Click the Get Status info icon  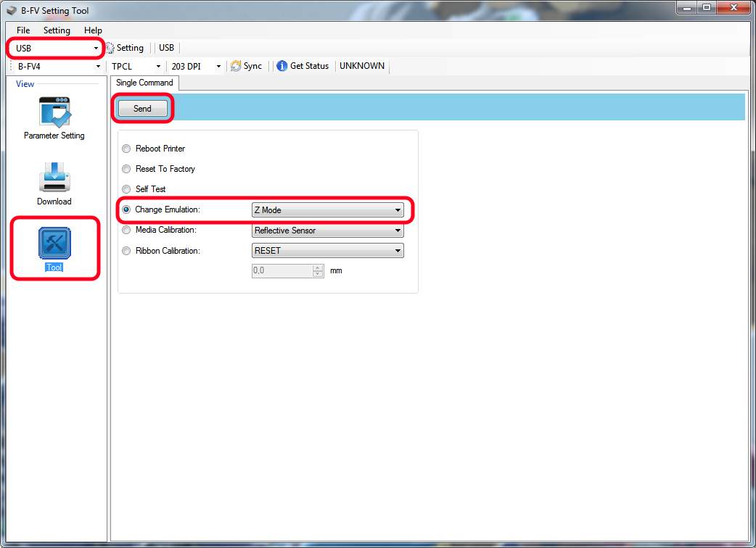tap(282, 66)
